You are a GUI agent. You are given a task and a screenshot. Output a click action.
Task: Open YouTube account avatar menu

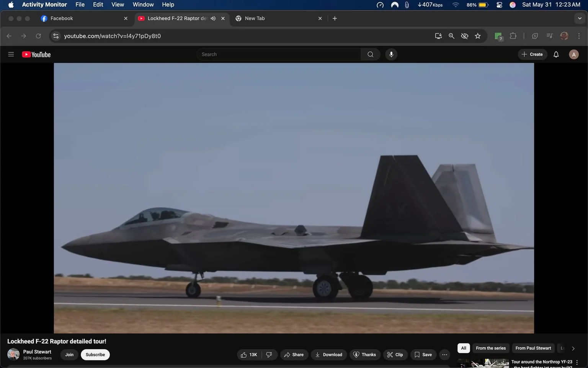coord(573,54)
